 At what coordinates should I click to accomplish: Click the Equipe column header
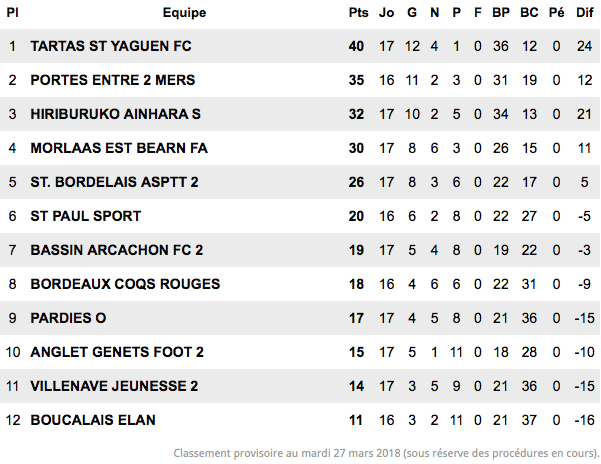coord(184,13)
